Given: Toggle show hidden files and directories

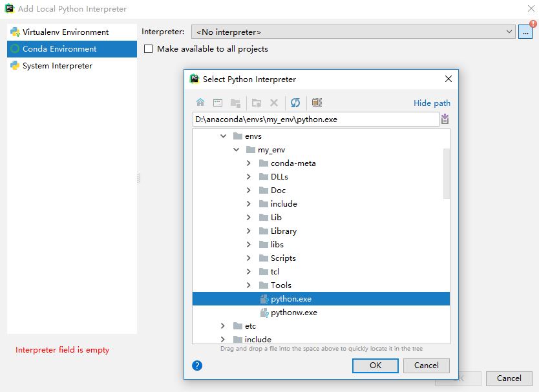Looking at the screenshot, I should pyautogui.click(x=317, y=103).
